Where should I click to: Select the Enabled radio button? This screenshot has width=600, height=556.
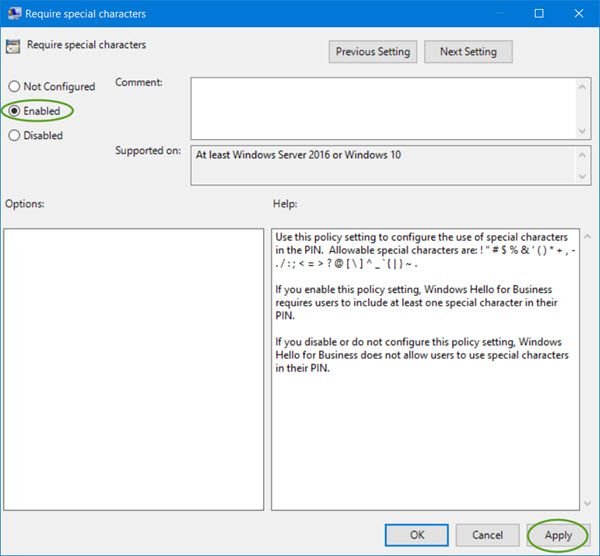14,111
